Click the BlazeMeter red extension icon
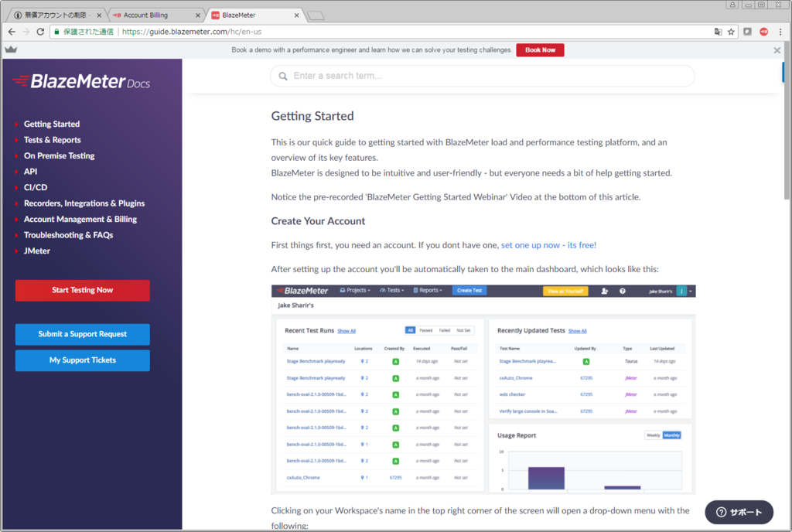This screenshot has height=532, width=792. pyautogui.click(x=763, y=32)
